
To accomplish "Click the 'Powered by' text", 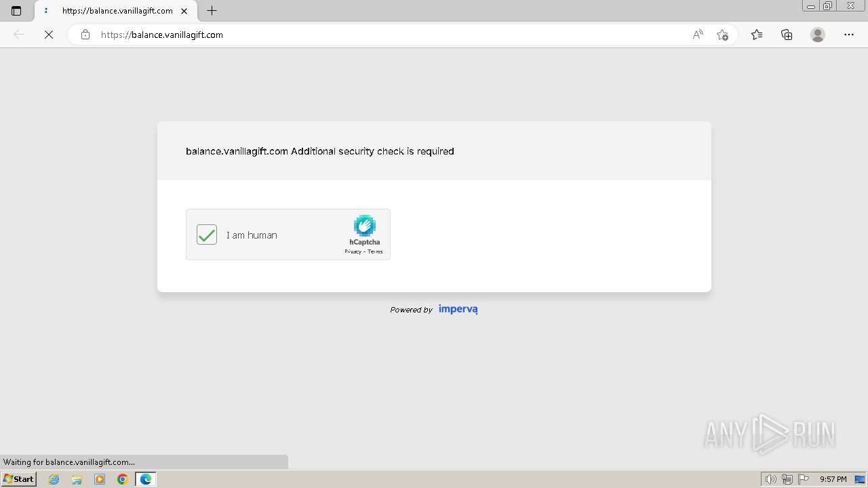I will pos(411,310).
